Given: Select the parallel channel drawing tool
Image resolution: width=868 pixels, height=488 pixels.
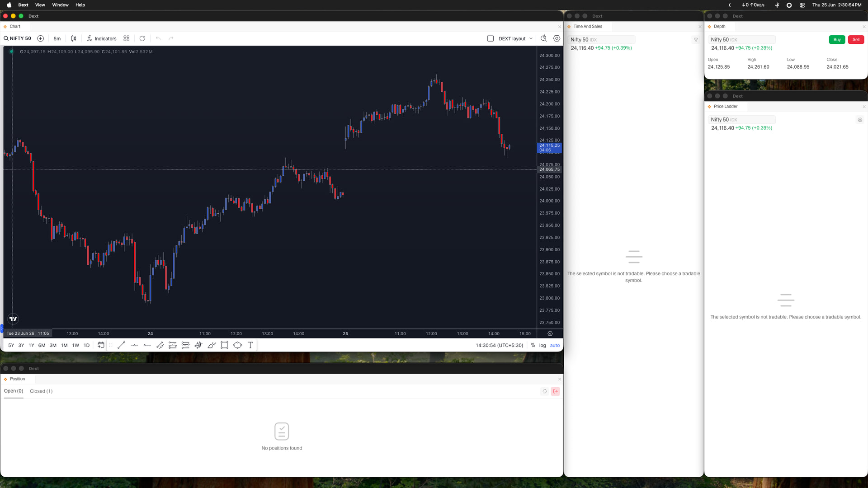Looking at the screenshot, I should 160,345.
